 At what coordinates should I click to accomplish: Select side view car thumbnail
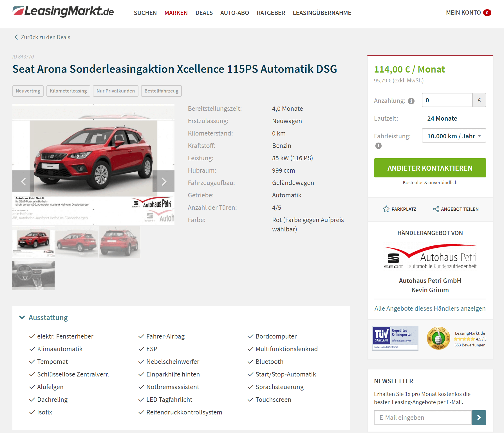[77, 242]
